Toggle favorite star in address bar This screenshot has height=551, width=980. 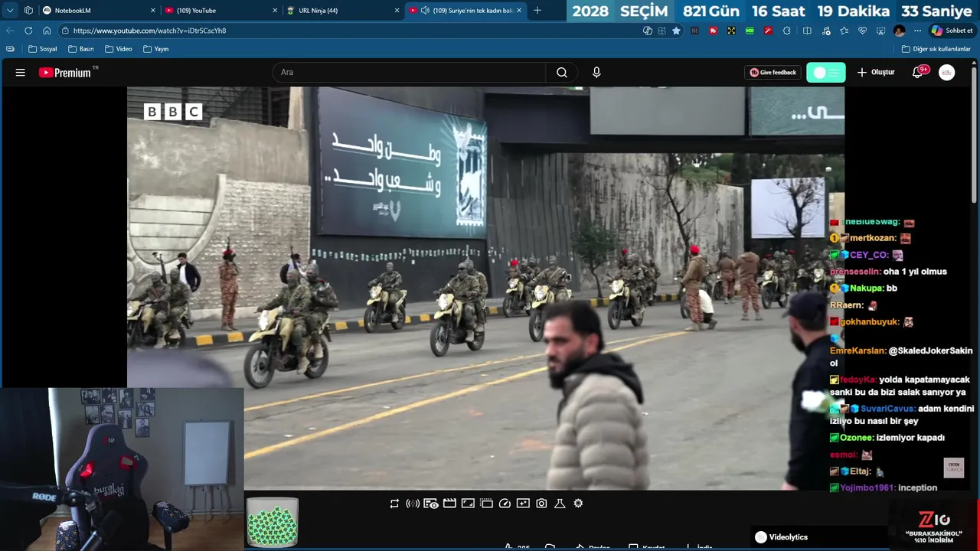[x=676, y=31]
